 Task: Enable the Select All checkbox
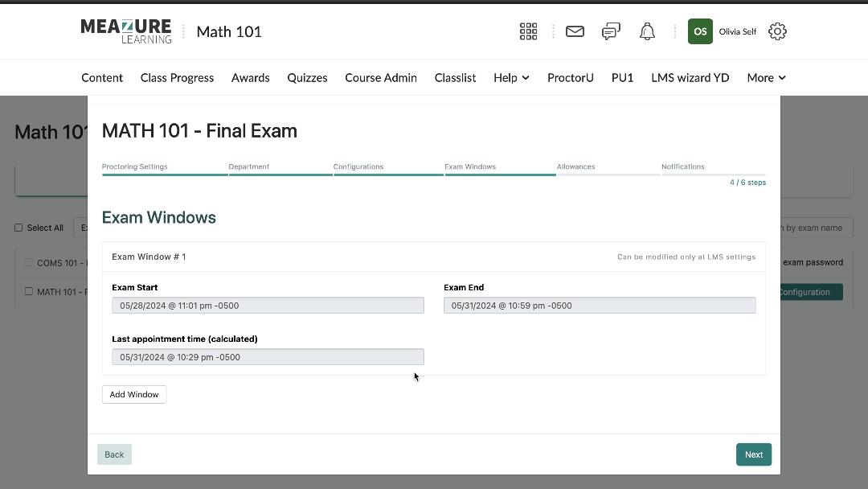coord(18,227)
